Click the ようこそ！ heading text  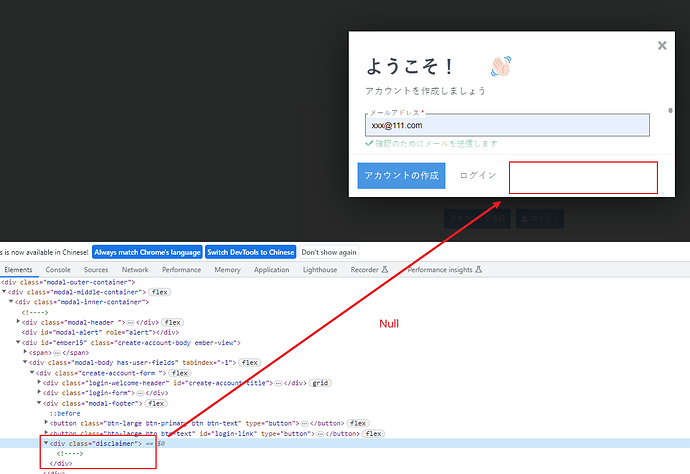tap(410, 66)
